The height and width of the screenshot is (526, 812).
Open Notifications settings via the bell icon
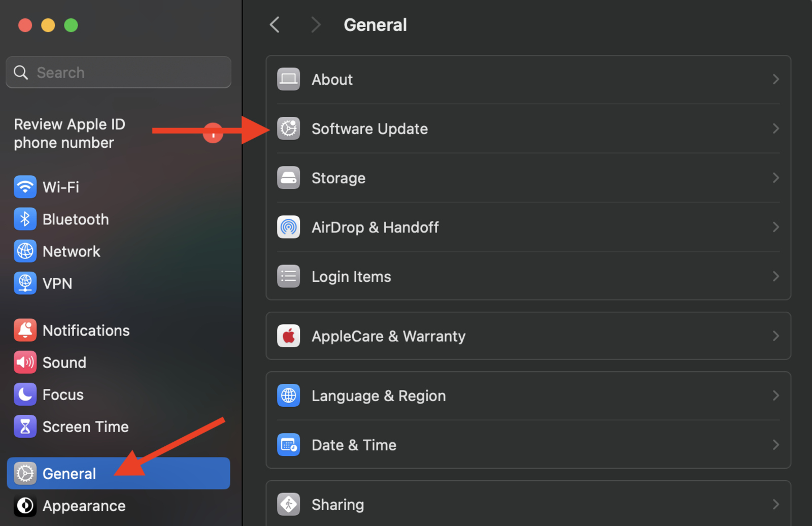tap(25, 330)
